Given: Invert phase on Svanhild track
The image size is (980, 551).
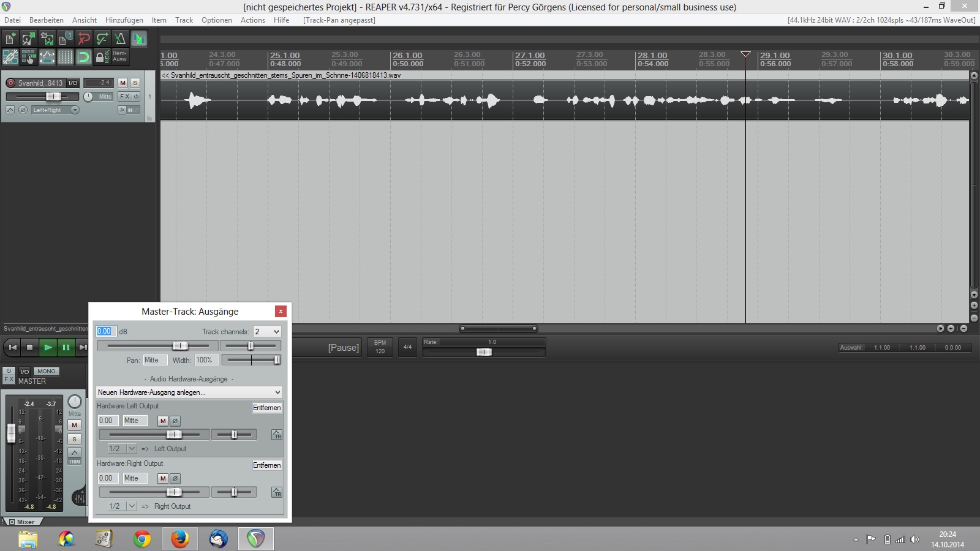Looking at the screenshot, I should tap(23, 110).
